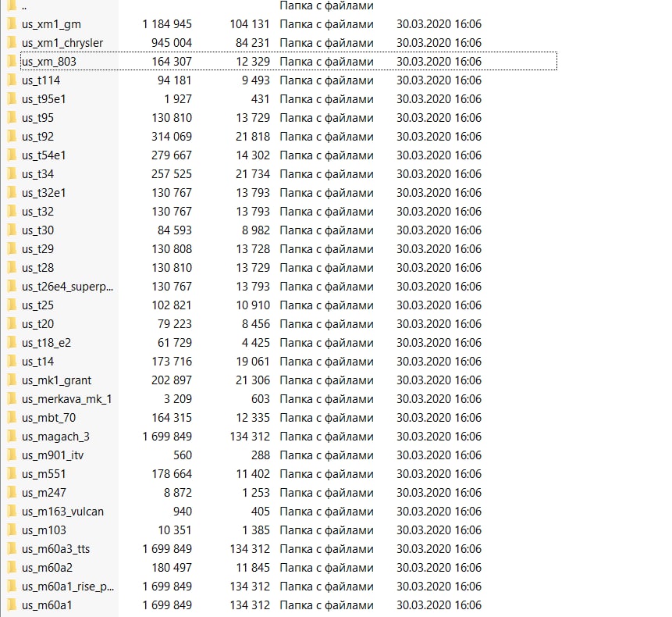This screenshot has height=617, width=672.
Task: Select the us_t95 folder name
Action: (37, 117)
